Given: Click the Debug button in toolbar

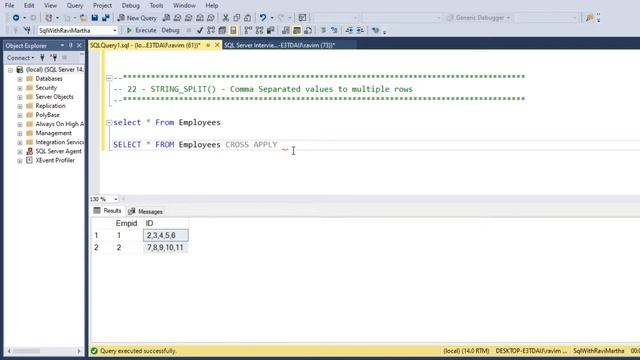Looking at the screenshot, I should (170, 30).
